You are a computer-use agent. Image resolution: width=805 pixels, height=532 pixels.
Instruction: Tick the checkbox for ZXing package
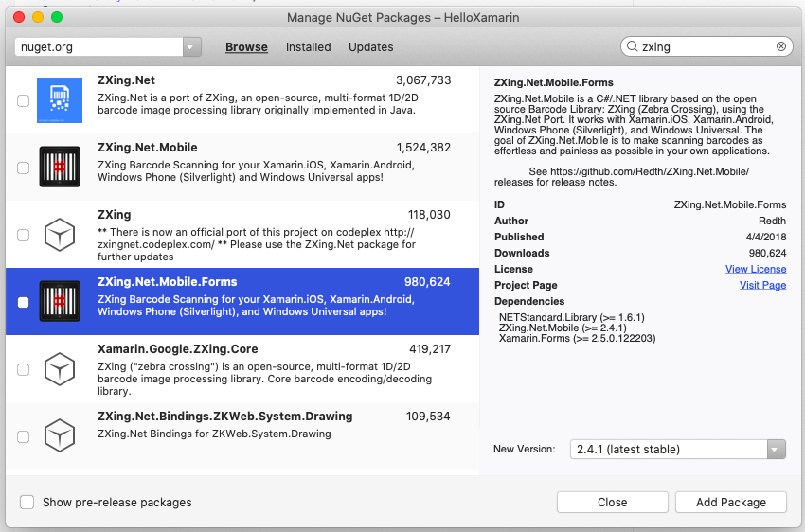point(23,235)
